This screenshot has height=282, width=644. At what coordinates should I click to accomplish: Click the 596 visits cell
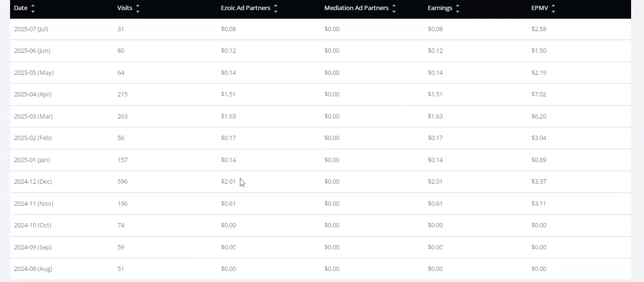[123, 182]
